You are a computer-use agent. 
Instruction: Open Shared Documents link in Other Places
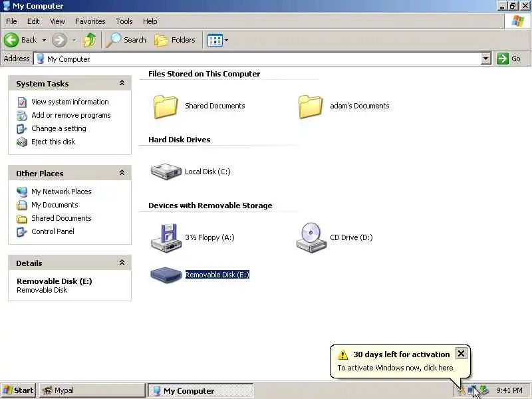[x=61, y=218]
